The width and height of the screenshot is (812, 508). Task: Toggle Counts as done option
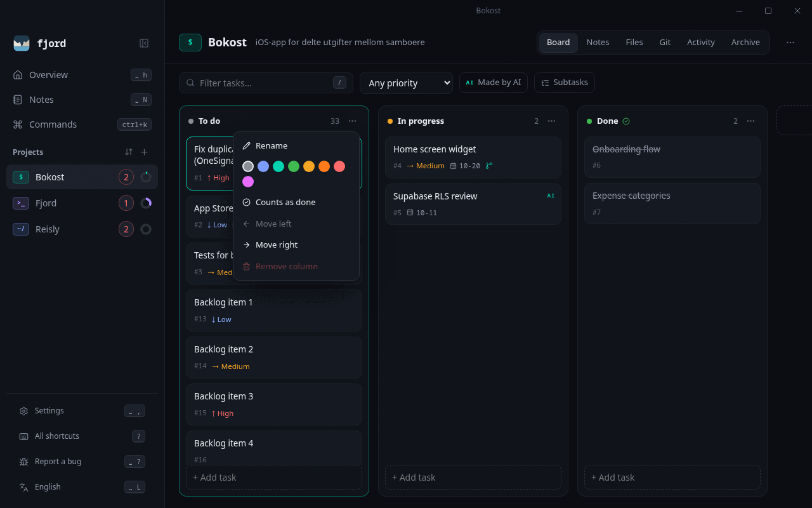click(x=296, y=202)
